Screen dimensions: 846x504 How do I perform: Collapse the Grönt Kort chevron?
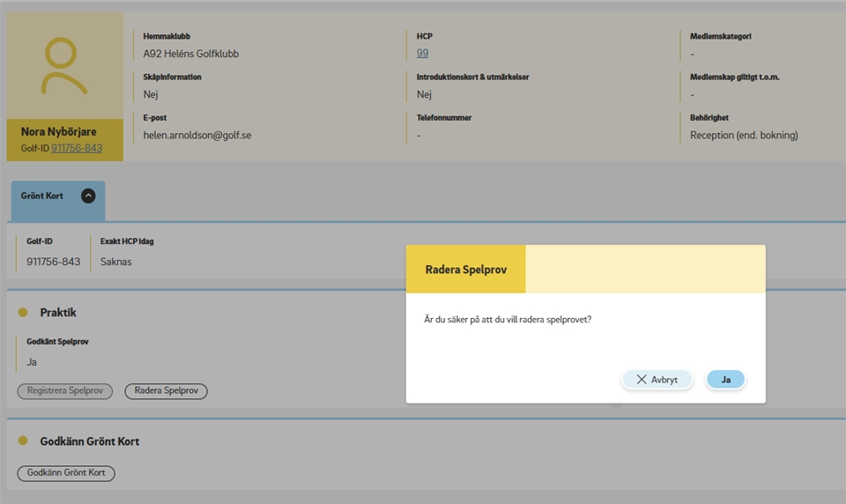pyautogui.click(x=88, y=196)
